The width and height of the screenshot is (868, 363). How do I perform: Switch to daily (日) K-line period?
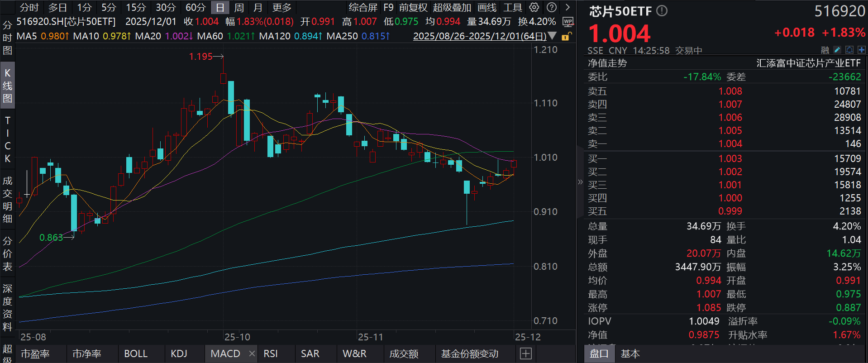219,7
